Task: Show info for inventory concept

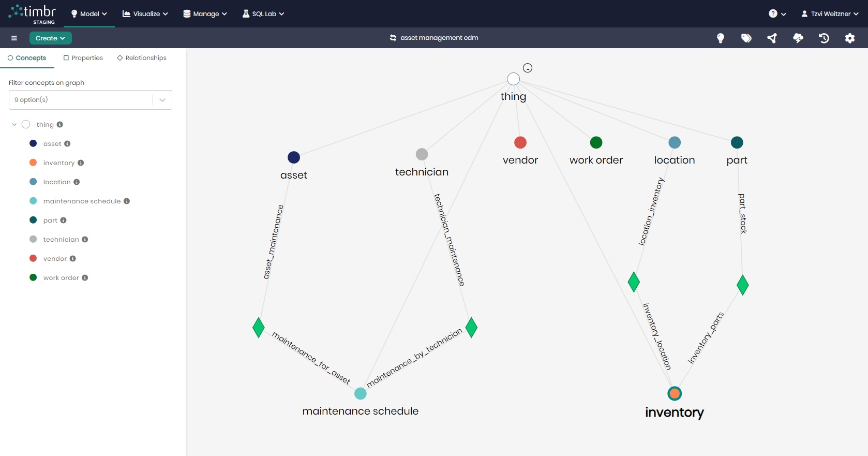Action: click(x=81, y=163)
